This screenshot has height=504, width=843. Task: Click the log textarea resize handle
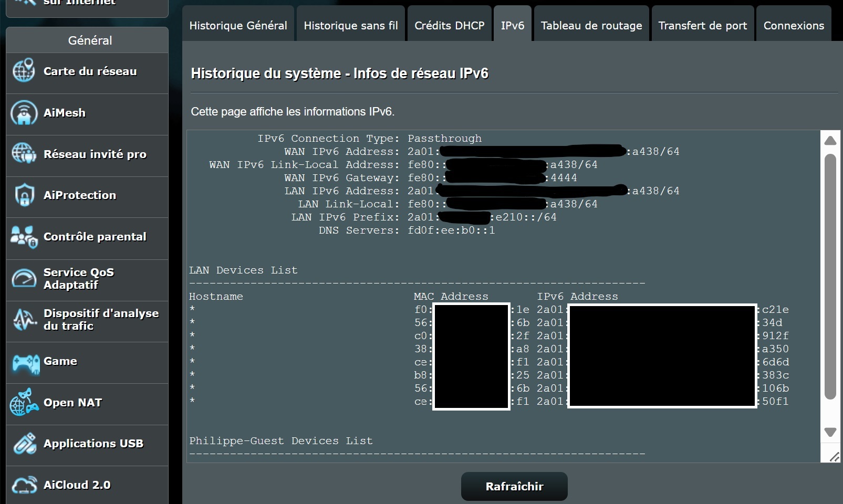click(x=834, y=457)
